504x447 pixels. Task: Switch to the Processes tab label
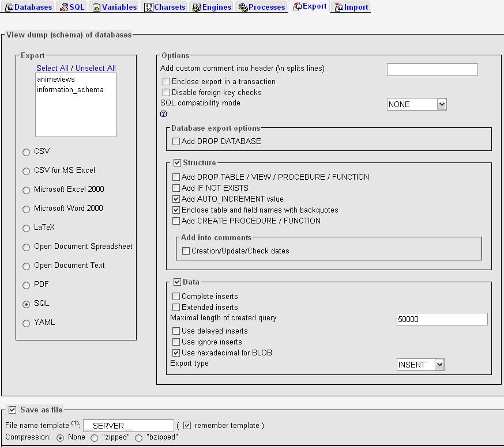coord(266,7)
